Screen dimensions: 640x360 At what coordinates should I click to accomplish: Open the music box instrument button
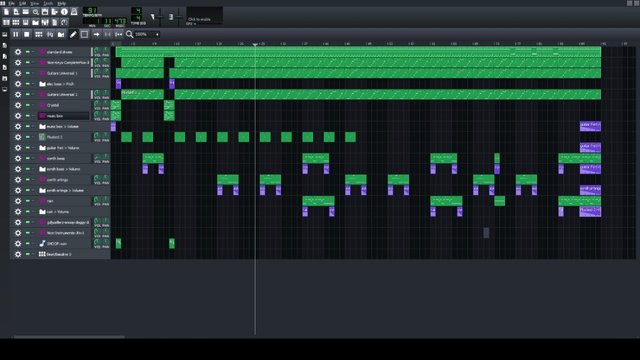64,116
